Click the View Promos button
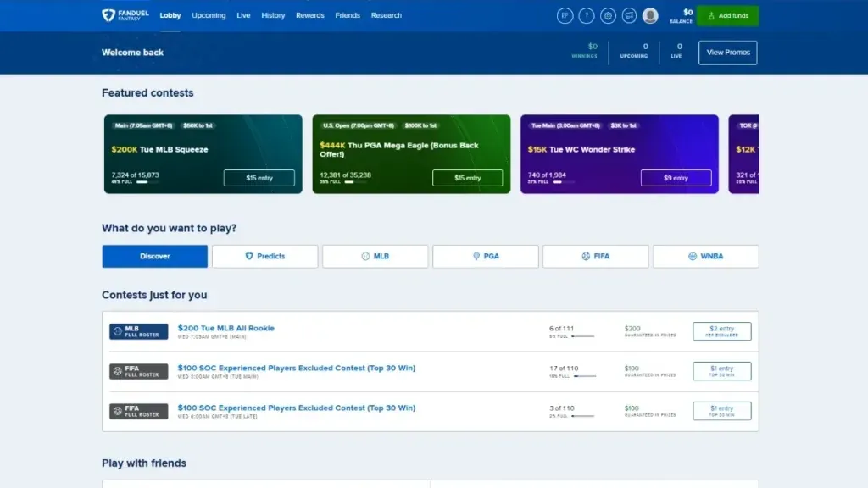This screenshot has height=488, width=868. click(728, 53)
